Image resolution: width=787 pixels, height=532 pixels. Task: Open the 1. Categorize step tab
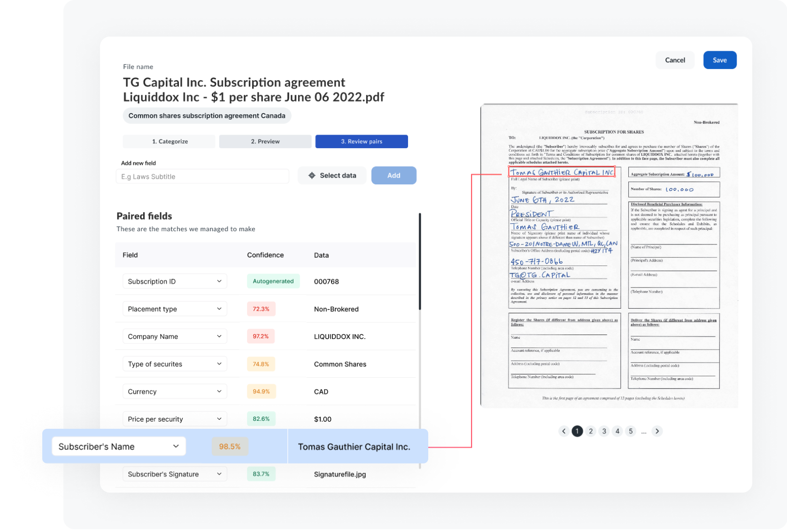click(x=170, y=141)
